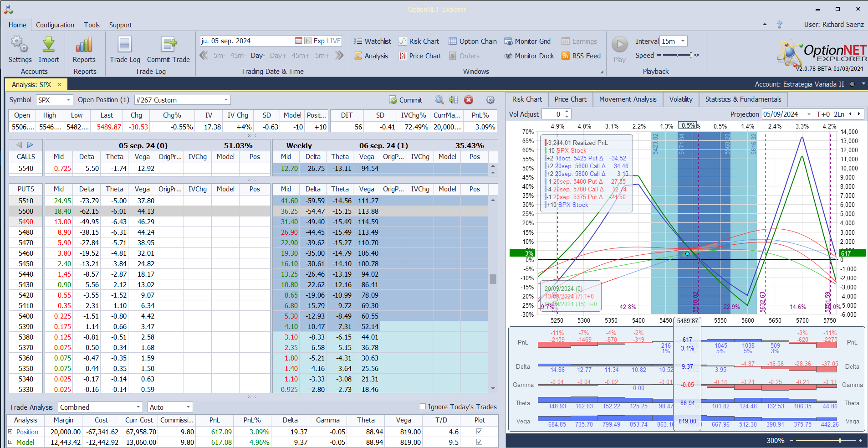Open the Option Chain window
This screenshot has height=448, width=868.
(473, 41)
